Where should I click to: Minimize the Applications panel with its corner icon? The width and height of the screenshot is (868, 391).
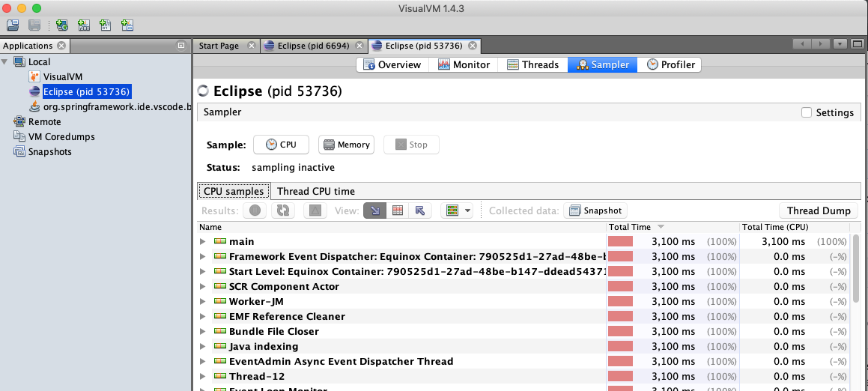tap(181, 46)
